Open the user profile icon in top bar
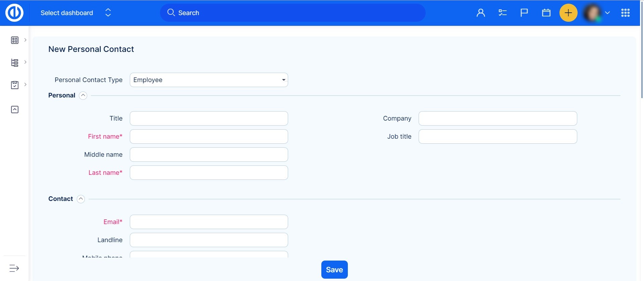Image resolution: width=644 pixels, height=281 pixels. coord(481,13)
